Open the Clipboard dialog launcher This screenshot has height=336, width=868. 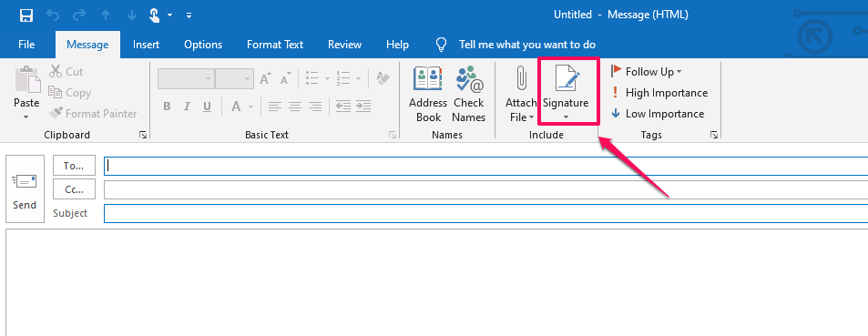(143, 135)
